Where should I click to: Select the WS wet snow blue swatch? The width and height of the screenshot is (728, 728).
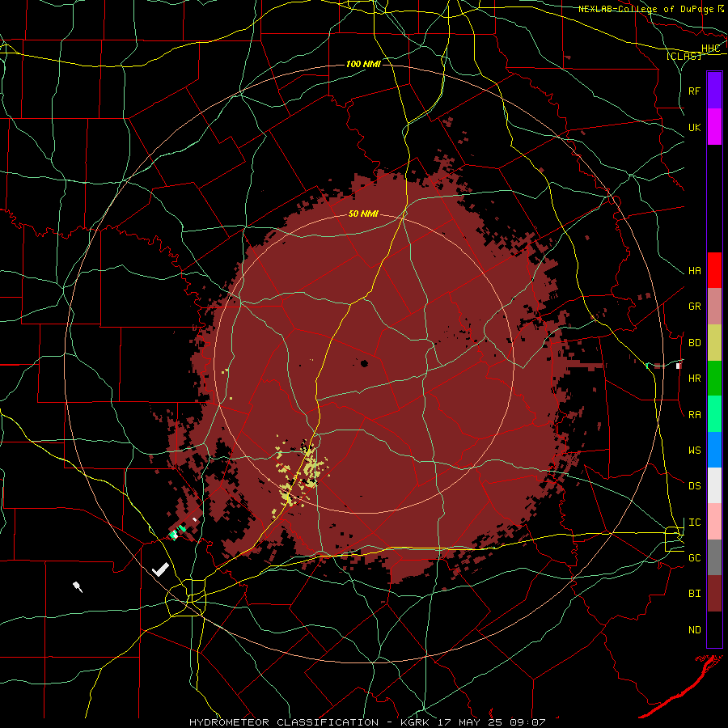pyautogui.click(x=714, y=450)
